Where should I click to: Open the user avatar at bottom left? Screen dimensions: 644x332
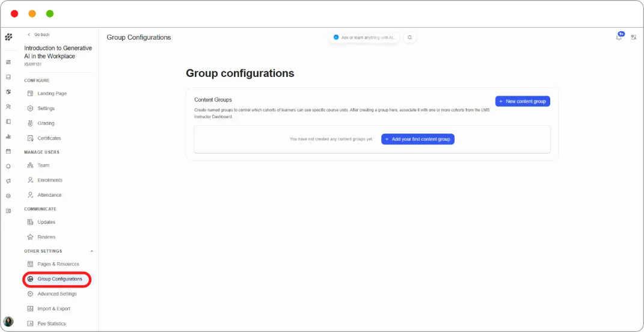pos(8,321)
